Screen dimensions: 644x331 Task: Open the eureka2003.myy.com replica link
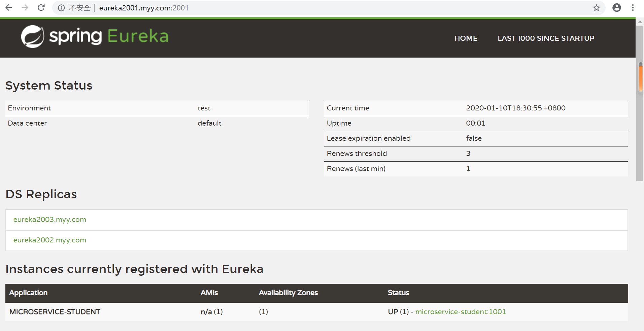click(50, 220)
